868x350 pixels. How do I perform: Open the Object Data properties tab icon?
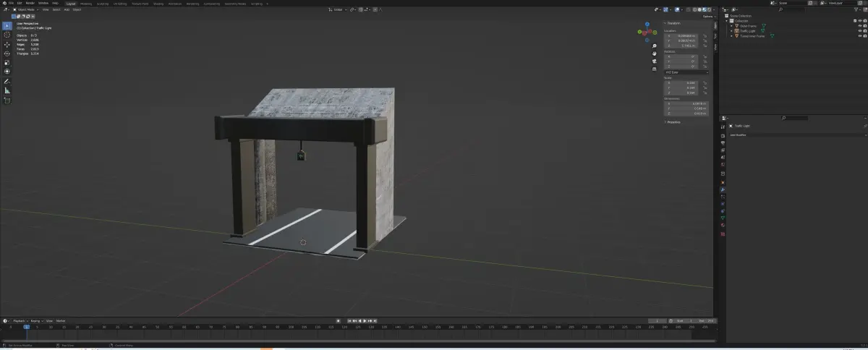[723, 218]
